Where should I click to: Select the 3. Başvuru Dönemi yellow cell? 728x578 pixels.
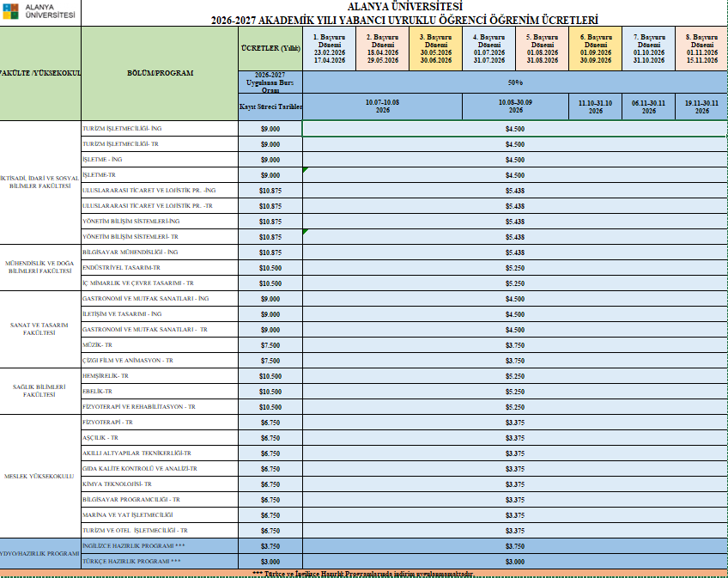[x=435, y=48]
